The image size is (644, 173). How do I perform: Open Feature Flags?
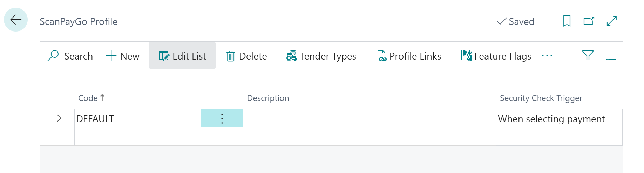pos(496,56)
